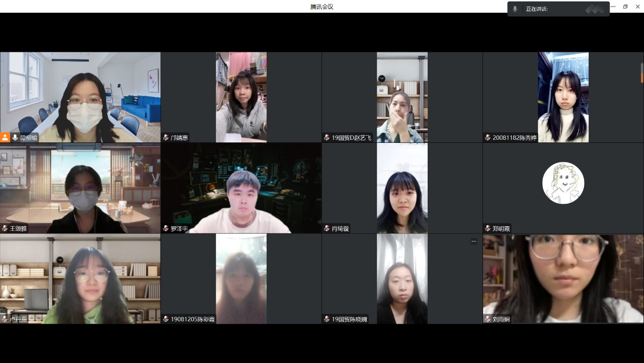The image size is (644, 363).
Task: Toggle mic status on 刘雨娴's tile
Action: click(x=487, y=319)
